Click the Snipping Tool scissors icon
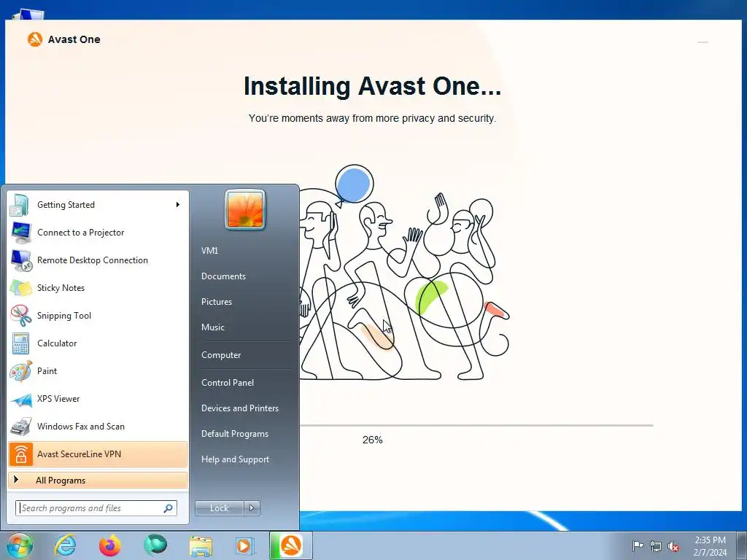 click(20, 315)
